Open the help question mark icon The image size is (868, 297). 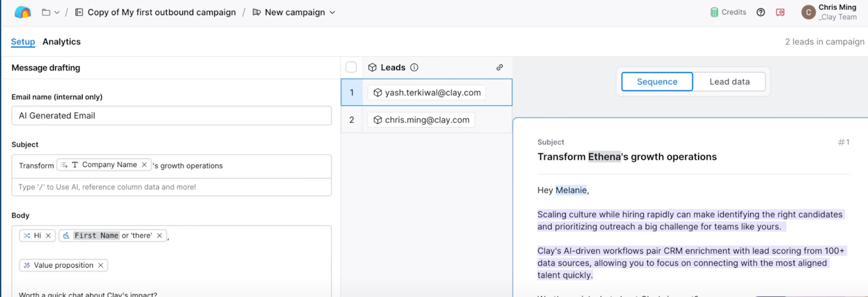(x=761, y=12)
